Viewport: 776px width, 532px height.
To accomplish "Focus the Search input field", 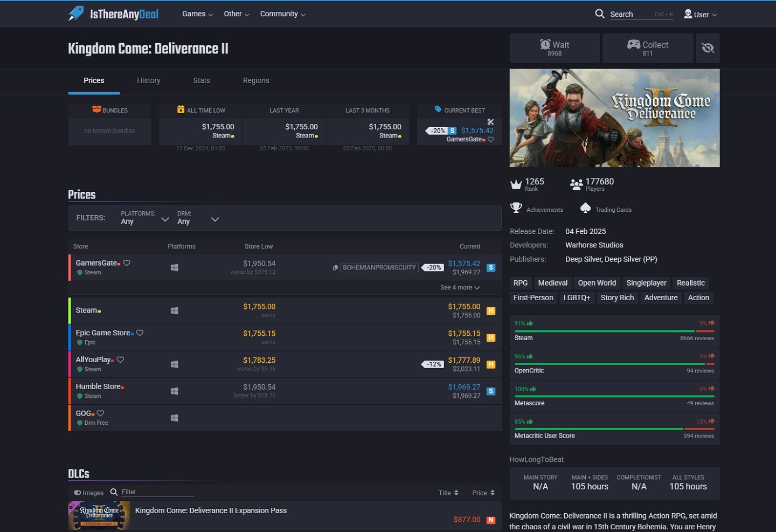I will pos(641,15).
